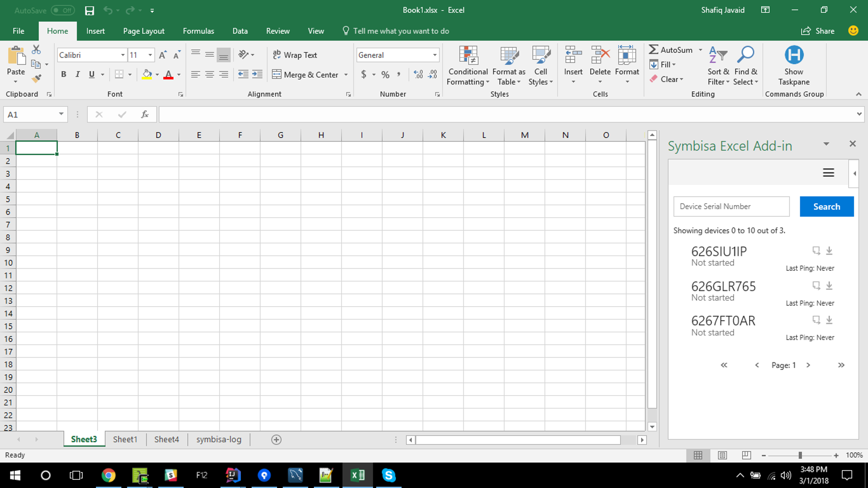Screen dimensions: 868x488
Task: Click the Device Serial Number input field
Action: pyautogui.click(x=731, y=207)
